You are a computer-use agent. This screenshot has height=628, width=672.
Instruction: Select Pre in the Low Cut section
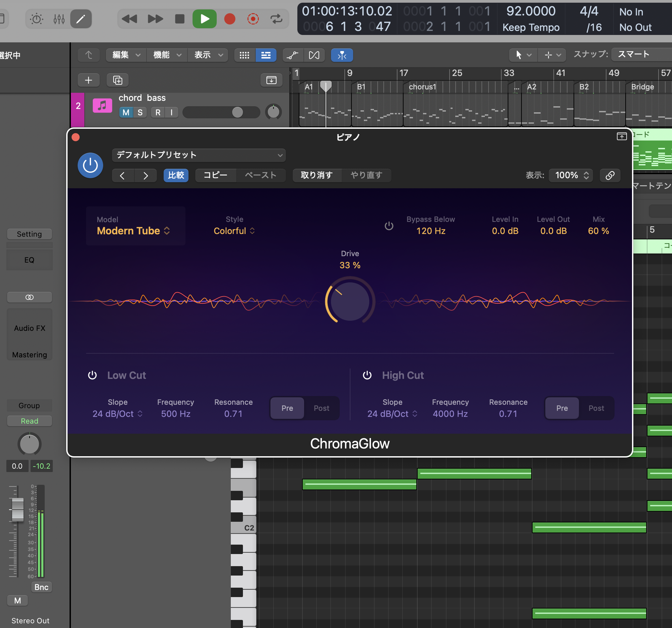(287, 408)
